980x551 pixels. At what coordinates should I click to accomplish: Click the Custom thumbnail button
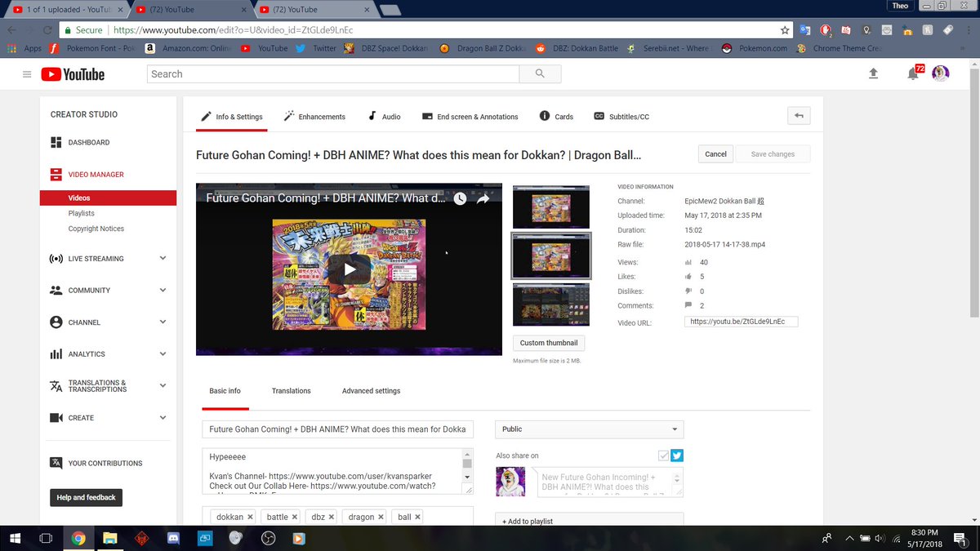549,343
